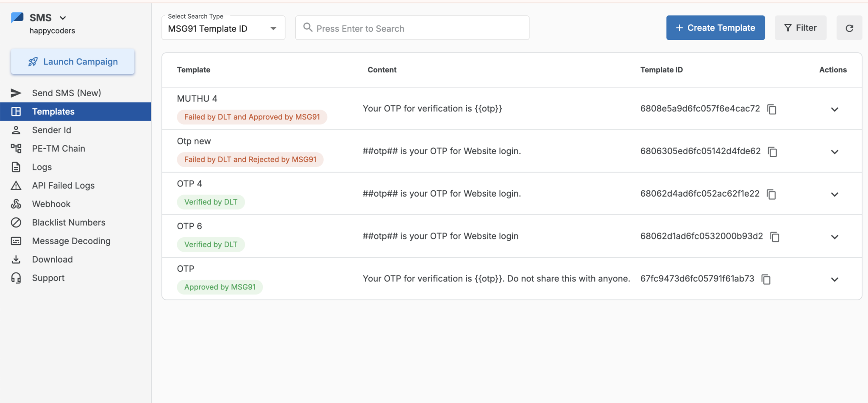The height and width of the screenshot is (403, 868).
Task: Click the Template ID column header
Action: (662, 70)
